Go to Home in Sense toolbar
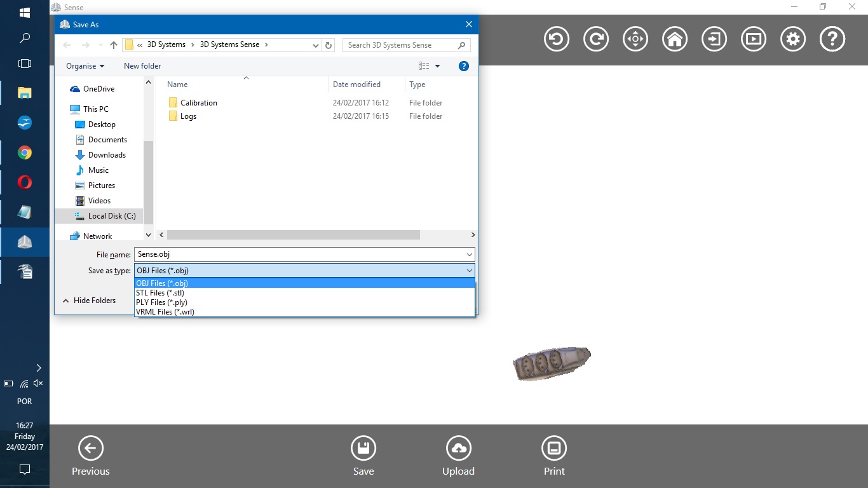The width and height of the screenshot is (868, 488). [674, 39]
